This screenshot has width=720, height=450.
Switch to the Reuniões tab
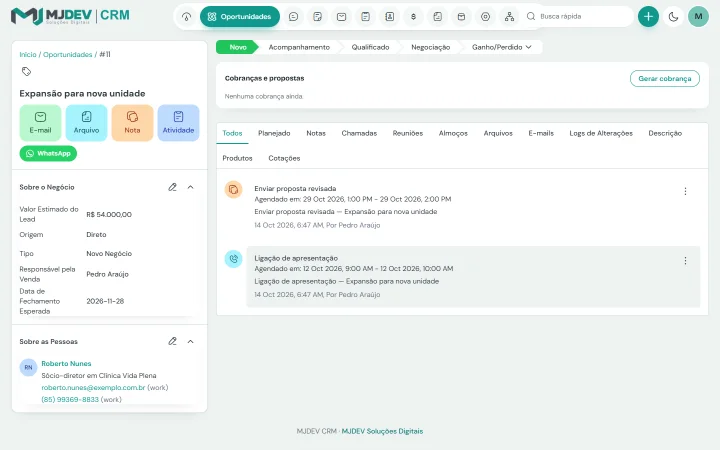tap(408, 133)
